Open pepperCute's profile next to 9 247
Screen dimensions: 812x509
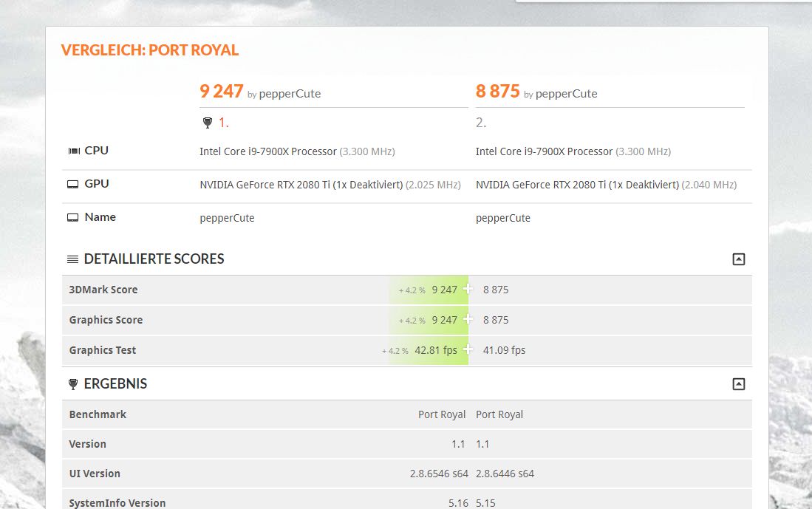[x=290, y=94]
